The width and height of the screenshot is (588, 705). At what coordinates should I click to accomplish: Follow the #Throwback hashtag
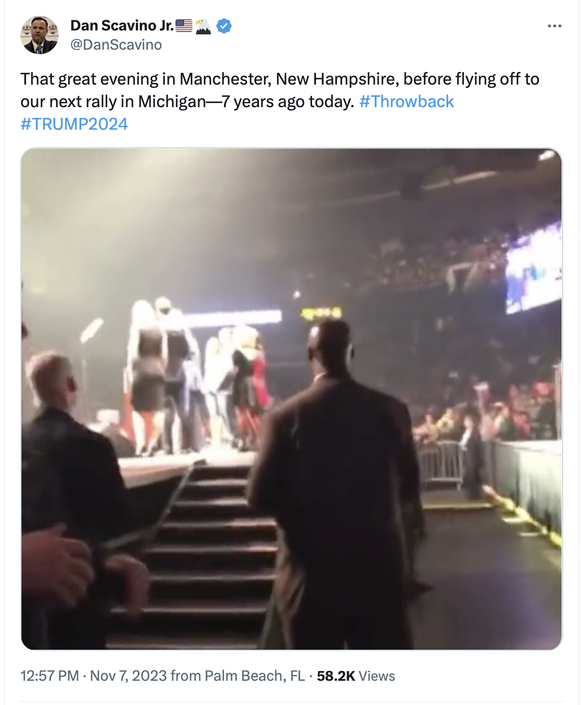pos(406,102)
